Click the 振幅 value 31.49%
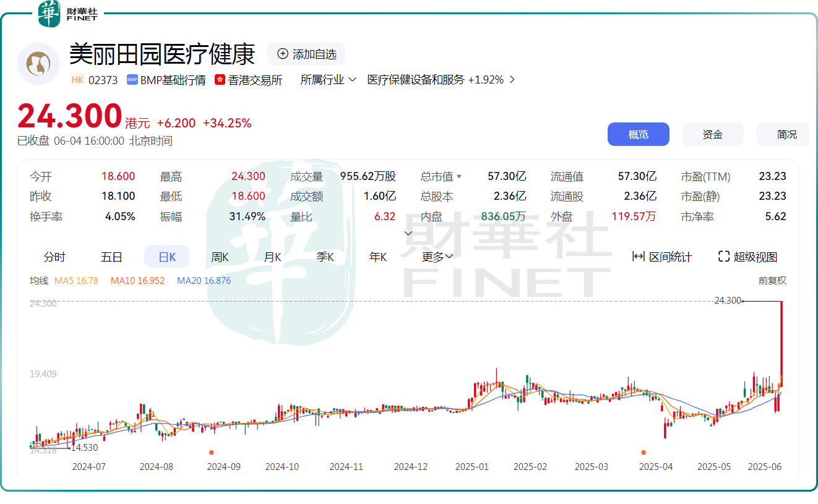This screenshot has height=504, width=818. pos(248,216)
